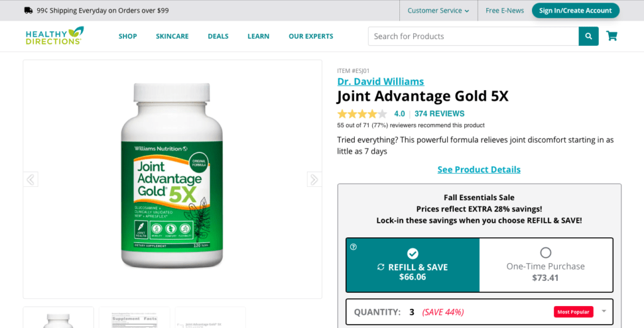
Task: Show the next product image arrow
Action: coord(314,179)
